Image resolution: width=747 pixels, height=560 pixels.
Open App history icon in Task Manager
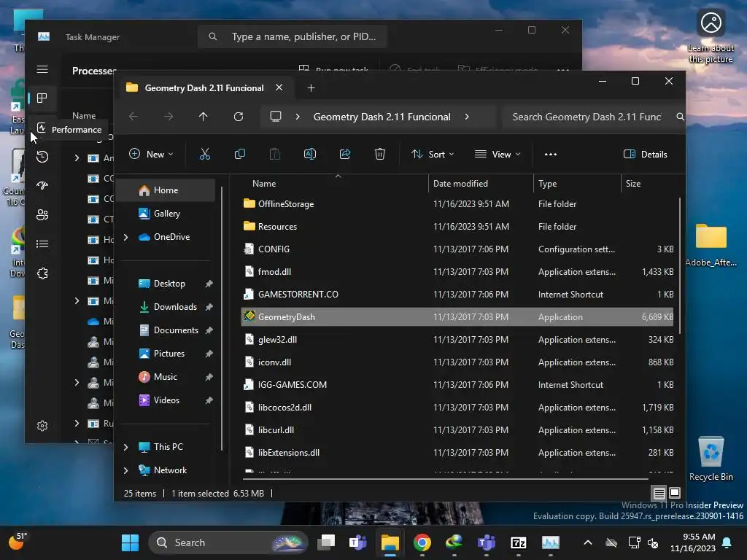pos(42,157)
